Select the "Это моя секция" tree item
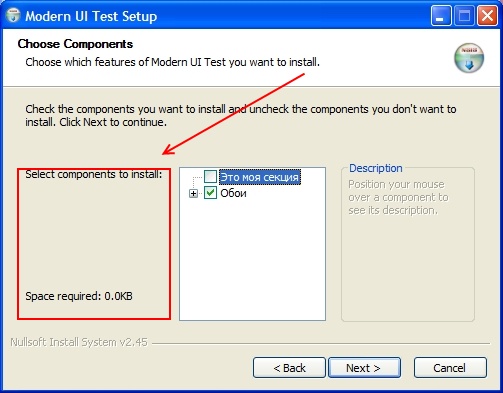 coord(260,177)
